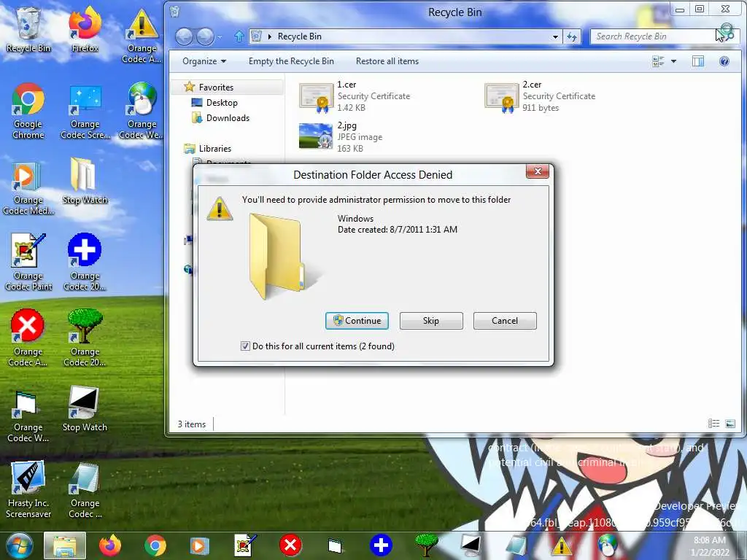Click the Change your view icon
Image resolution: width=747 pixels, height=560 pixels.
coord(658,61)
